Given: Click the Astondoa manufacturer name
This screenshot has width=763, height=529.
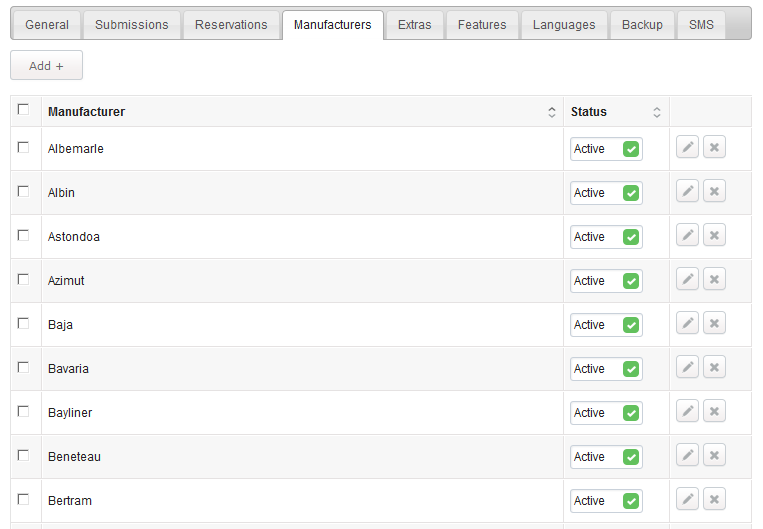Looking at the screenshot, I should pyautogui.click(x=73, y=237).
